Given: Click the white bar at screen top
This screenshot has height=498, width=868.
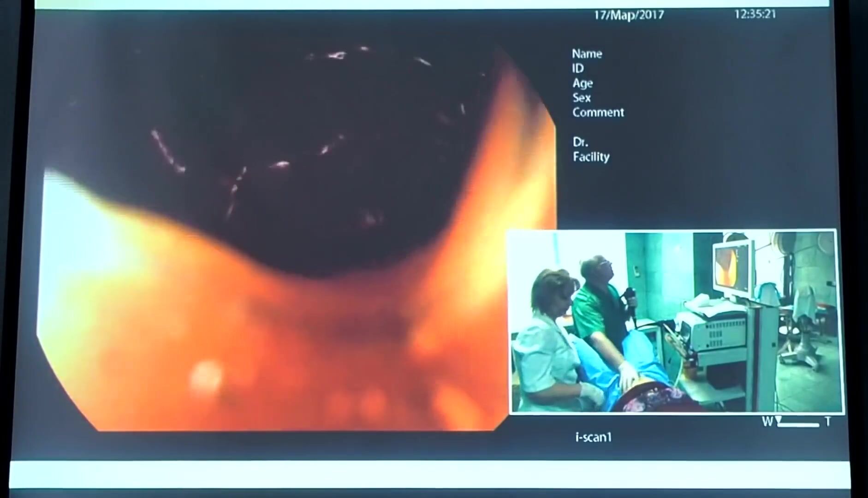Looking at the screenshot, I should (x=429, y=4).
